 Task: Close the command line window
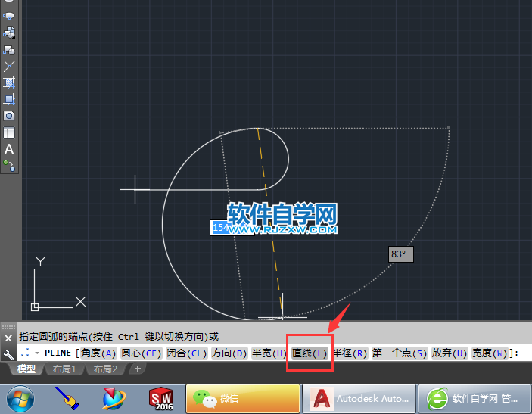[8, 338]
